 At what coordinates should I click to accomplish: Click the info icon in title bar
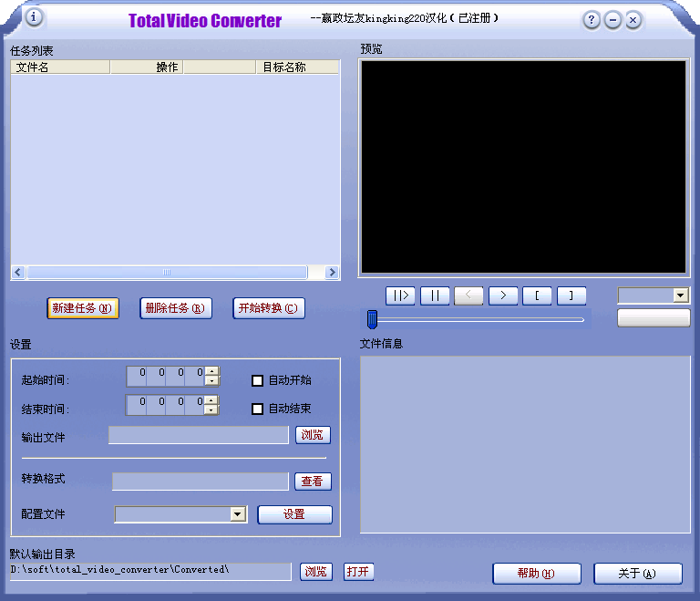tap(34, 18)
